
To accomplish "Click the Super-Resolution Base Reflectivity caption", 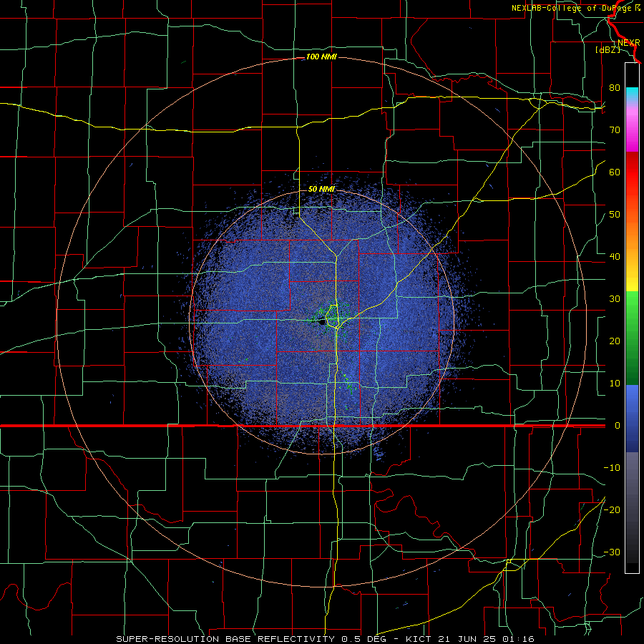I will pyautogui.click(x=326, y=639).
